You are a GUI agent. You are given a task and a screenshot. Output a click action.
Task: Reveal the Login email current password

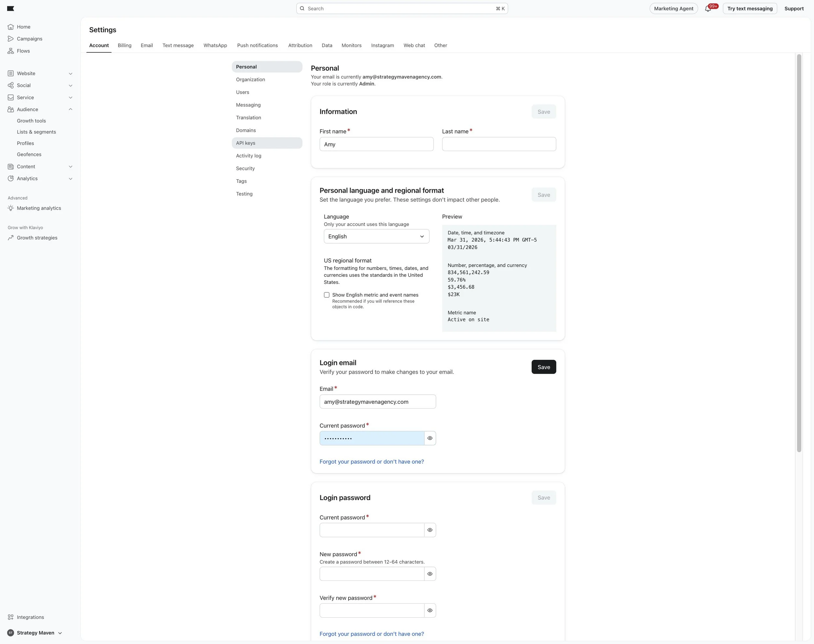coord(430,439)
